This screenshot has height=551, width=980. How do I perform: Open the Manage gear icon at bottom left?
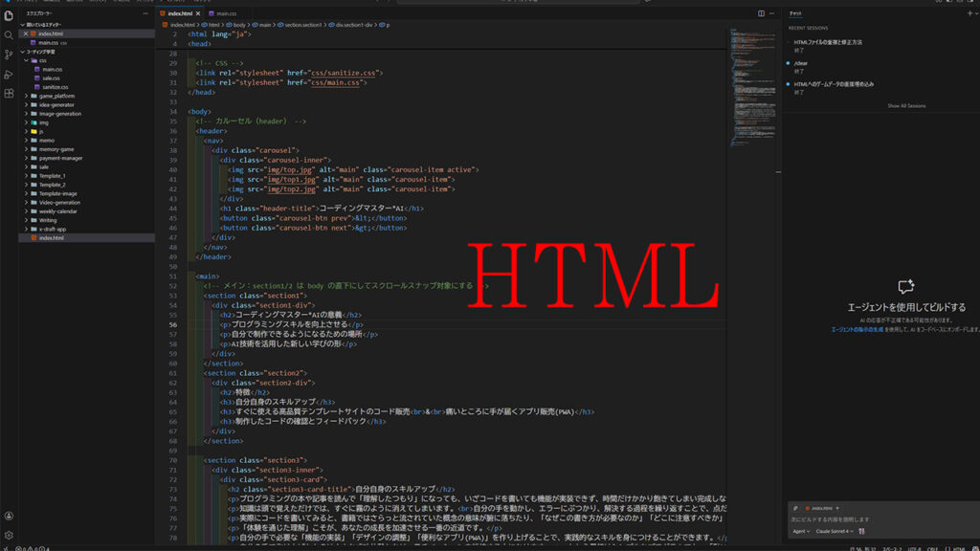pyautogui.click(x=9, y=535)
